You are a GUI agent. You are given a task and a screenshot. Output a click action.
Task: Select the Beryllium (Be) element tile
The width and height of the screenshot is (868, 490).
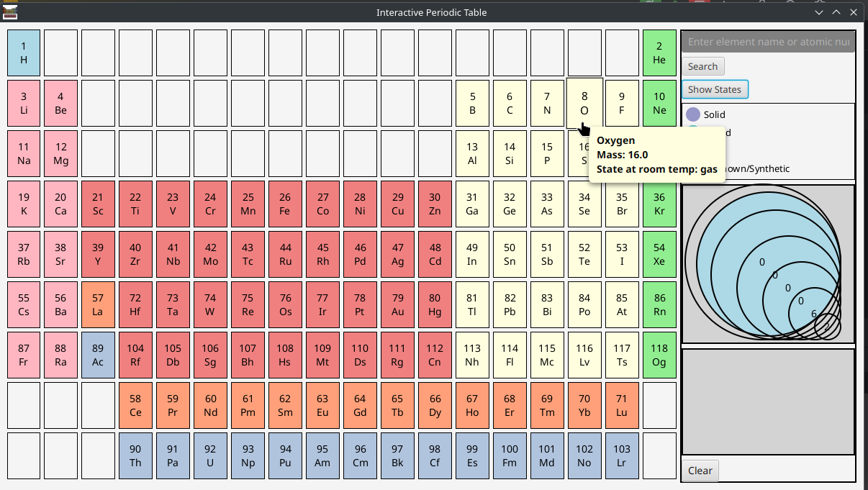tap(60, 103)
